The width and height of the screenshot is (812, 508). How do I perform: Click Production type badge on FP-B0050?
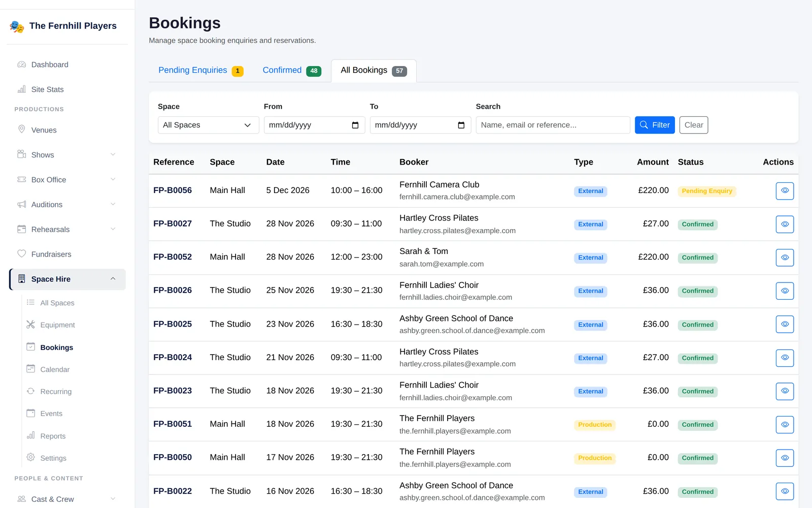(x=595, y=458)
